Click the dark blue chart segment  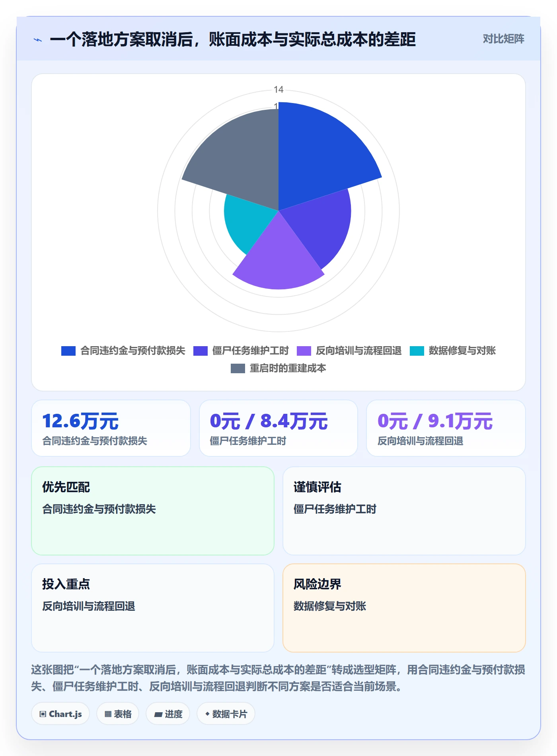pyautogui.click(x=318, y=155)
